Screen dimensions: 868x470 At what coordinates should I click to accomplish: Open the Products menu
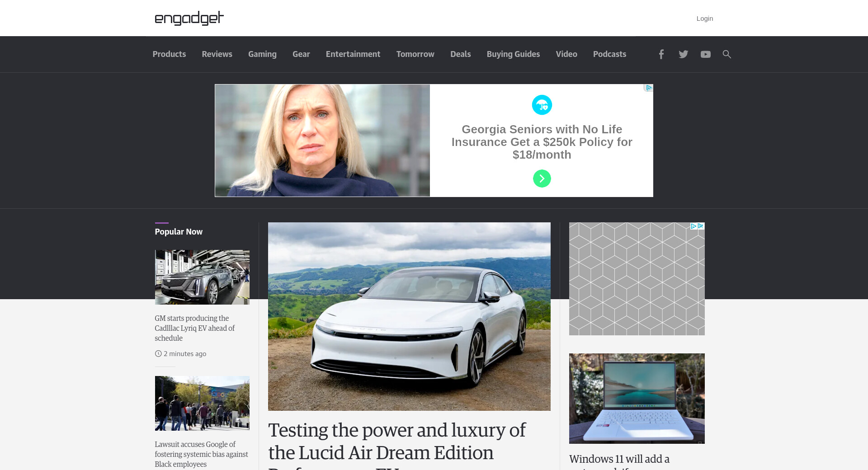pos(169,54)
